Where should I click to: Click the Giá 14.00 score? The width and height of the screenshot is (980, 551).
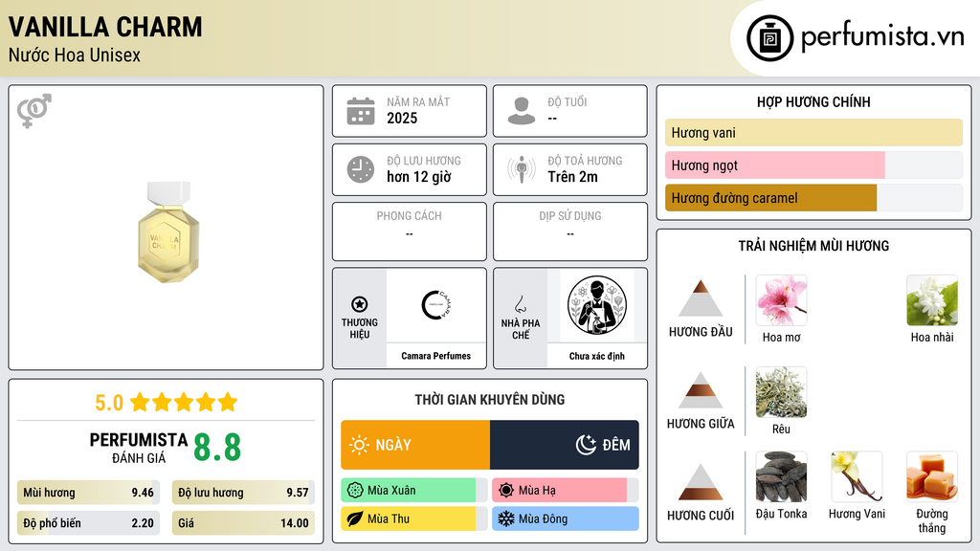click(243, 523)
